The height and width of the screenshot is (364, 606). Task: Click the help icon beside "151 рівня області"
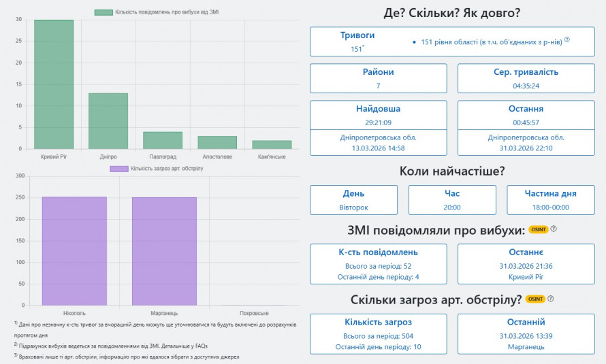pyautogui.click(x=567, y=40)
